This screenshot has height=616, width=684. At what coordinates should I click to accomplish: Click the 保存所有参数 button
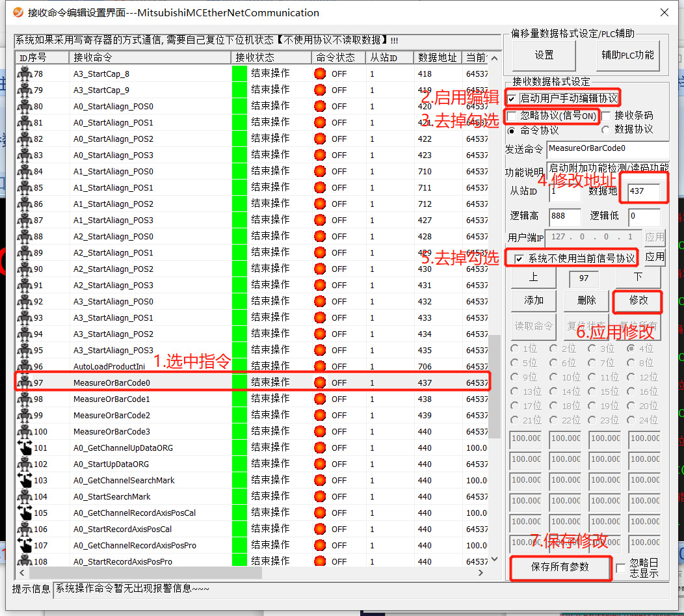point(560,567)
